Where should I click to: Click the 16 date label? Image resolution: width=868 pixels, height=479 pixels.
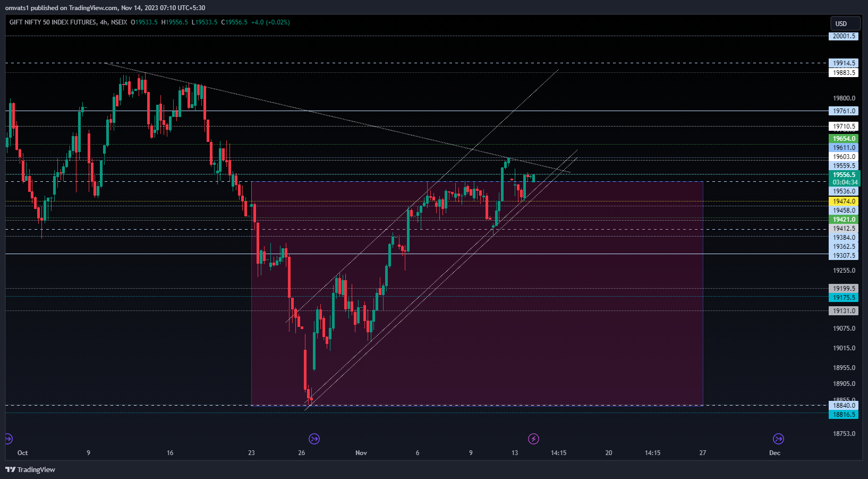(170, 453)
